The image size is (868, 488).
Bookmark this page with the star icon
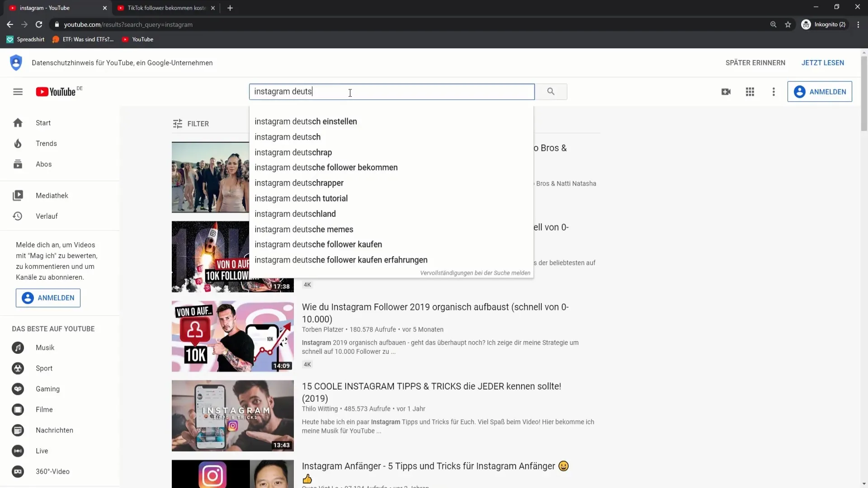[788, 24]
